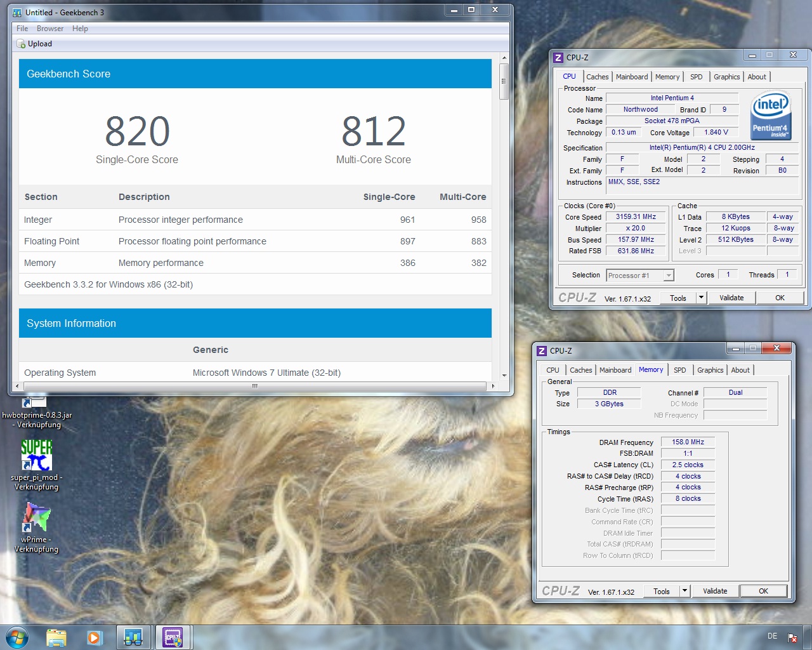Switch to SPD tab in lower CPU-Z
This screenshot has height=650, width=812.
pyautogui.click(x=680, y=370)
